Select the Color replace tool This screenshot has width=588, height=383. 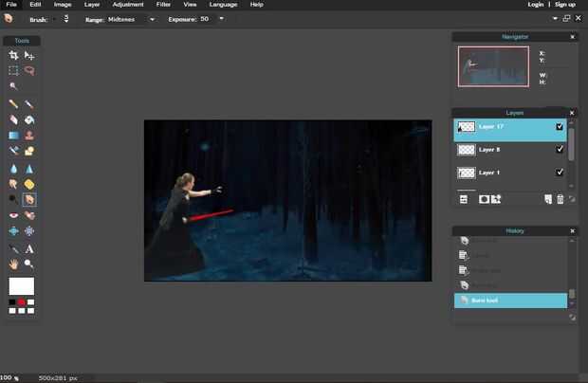click(x=13, y=151)
